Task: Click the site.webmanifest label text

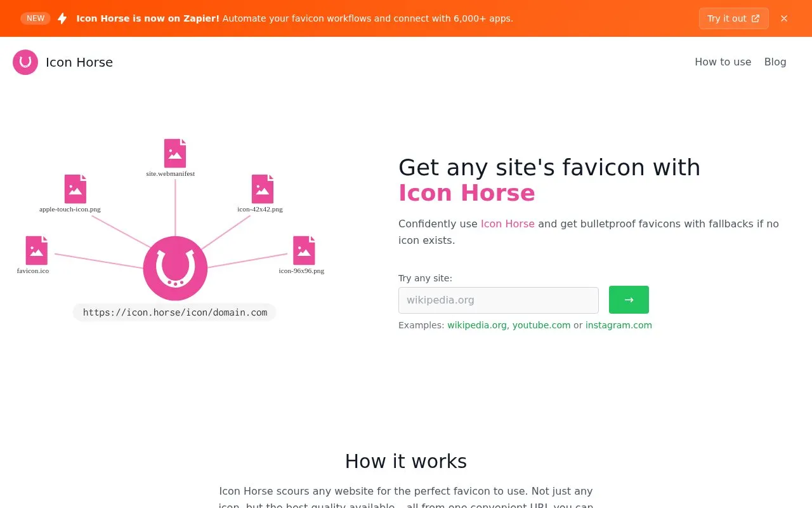Action: click(171, 173)
